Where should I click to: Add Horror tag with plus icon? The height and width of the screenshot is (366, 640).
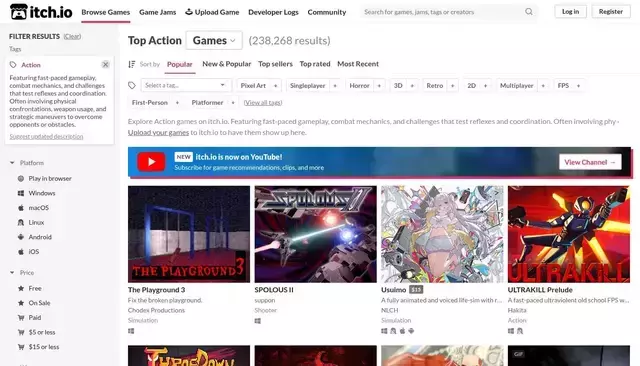click(x=379, y=86)
